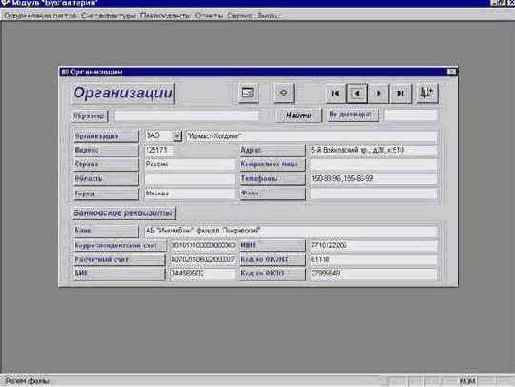The height and width of the screenshot is (387, 515).
Task: Jump to the last record
Action: tap(401, 93)
